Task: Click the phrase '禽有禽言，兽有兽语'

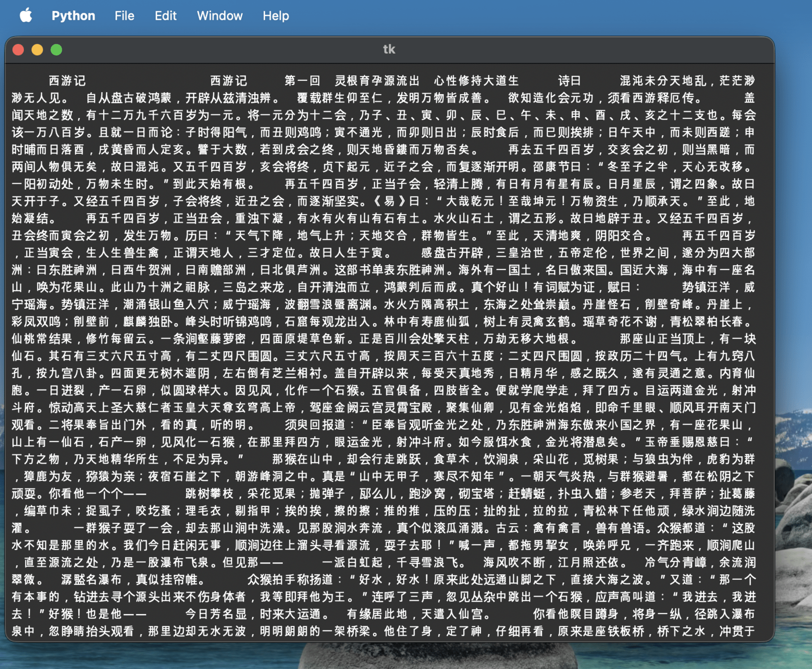Action: point(588,529)
